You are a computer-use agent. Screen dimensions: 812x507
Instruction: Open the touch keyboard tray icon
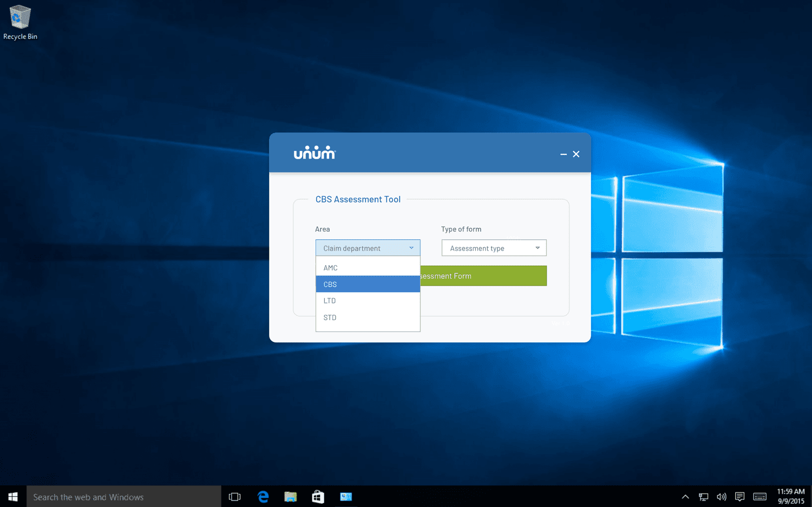(x=759, y=497)
